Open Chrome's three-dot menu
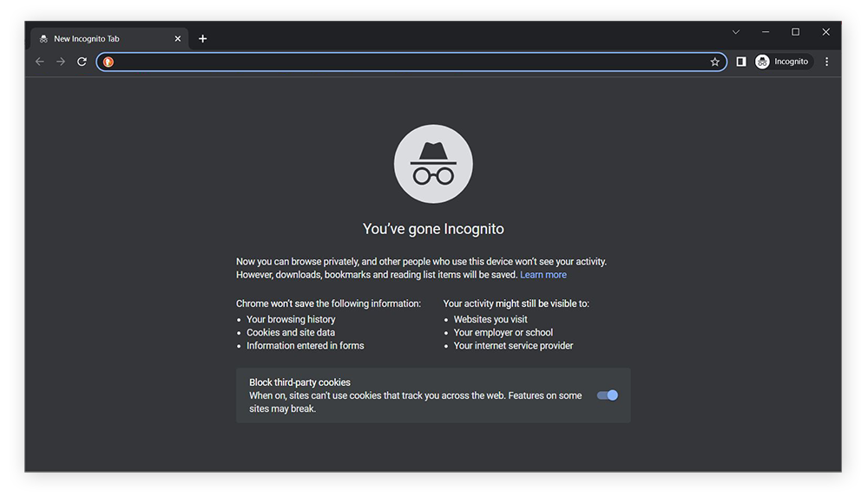The width and height of the screenshot is (868, 496). [x=826, y=62]
